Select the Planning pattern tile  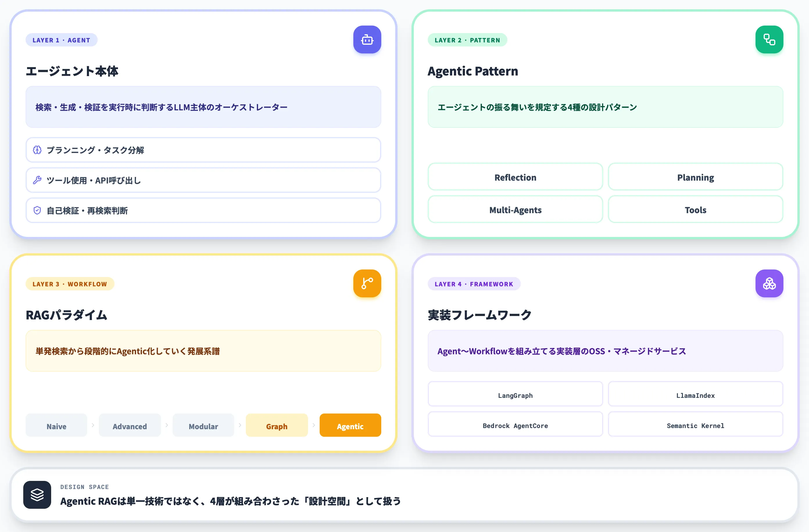(x=695, y=177)
